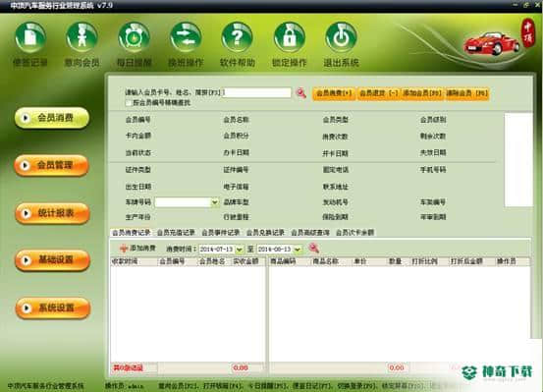Open the start date 2014-07-13 dropdown
The image size is (543, 392).
(240, 250)
